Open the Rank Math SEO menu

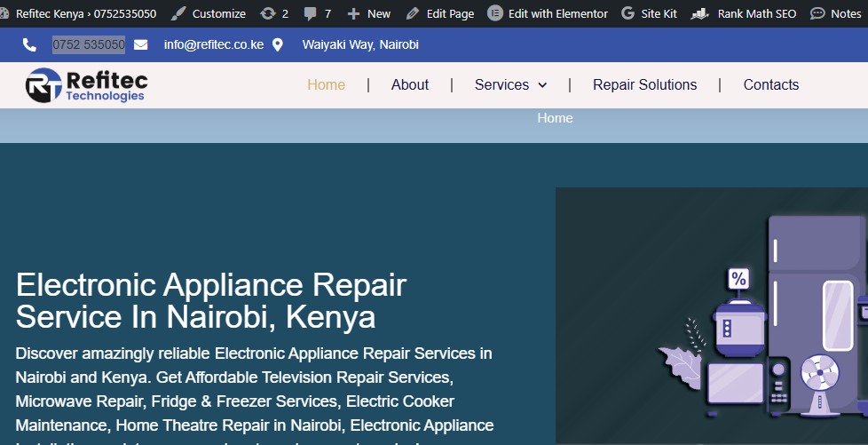757,13
